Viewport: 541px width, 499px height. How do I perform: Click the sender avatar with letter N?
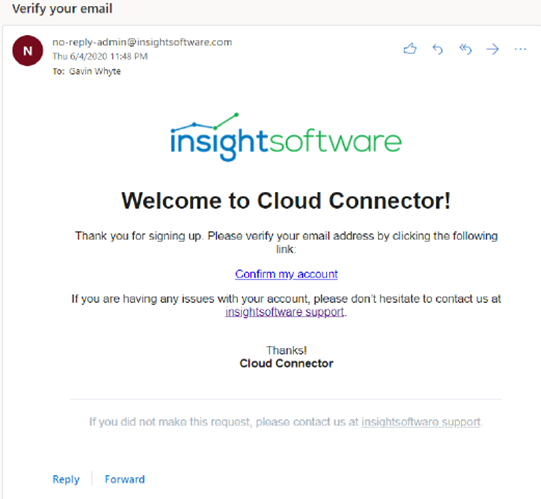(x=28, y=51)
